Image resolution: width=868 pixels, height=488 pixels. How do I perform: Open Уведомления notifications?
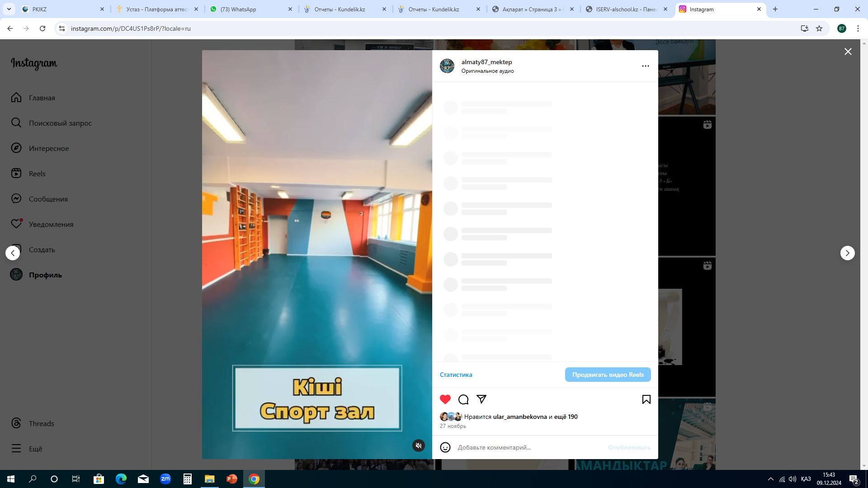pyautogui.click(x=42, y=224)
